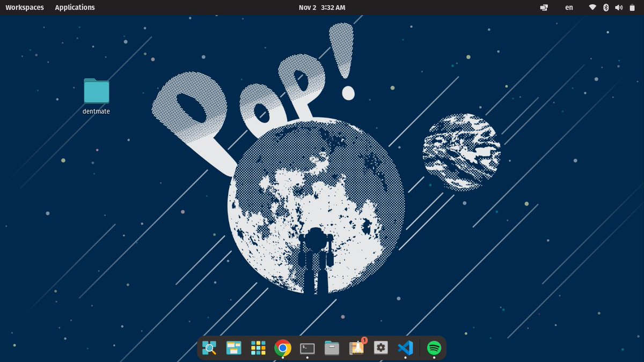Open the Files manager in dock
644x362 pixels.
point(332,348)
